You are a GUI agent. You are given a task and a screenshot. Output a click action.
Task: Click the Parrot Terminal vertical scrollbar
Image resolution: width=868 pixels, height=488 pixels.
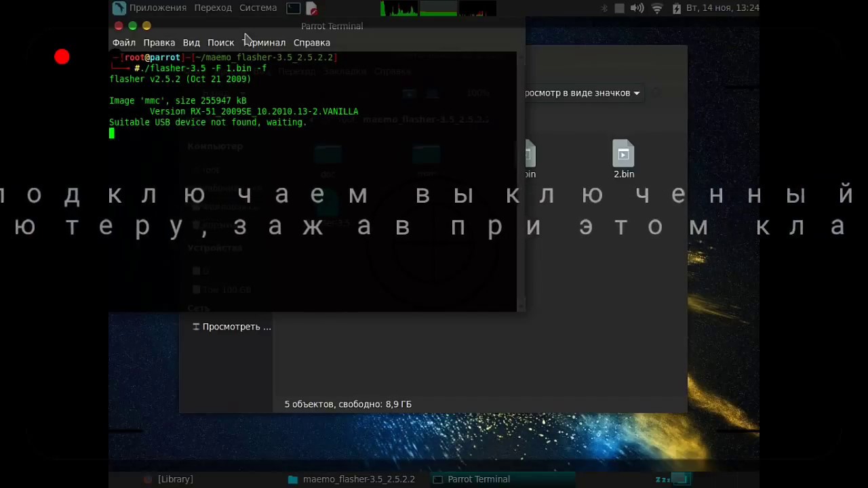click(521, 181)
